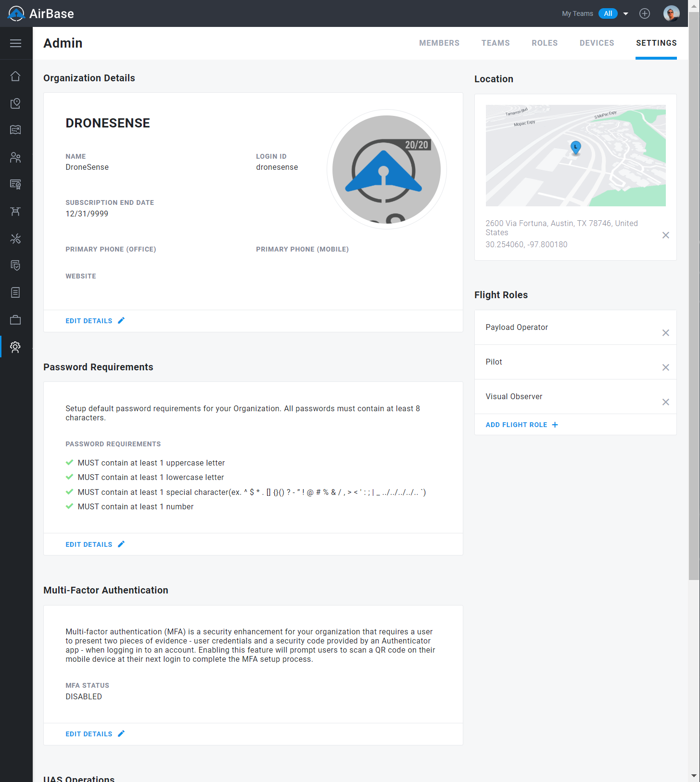Screen dimensions: 700x782
Task: Click the All teams badge
Action: tap(608, 13)
